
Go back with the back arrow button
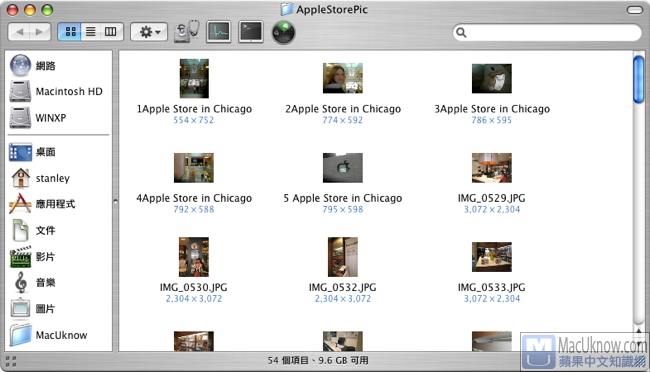click(x=19, y=32)
